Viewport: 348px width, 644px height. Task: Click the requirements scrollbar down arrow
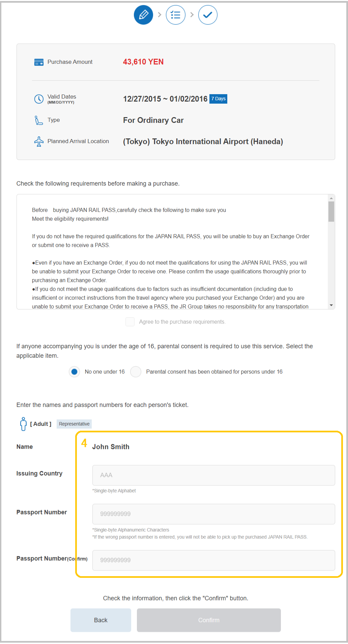tap(331, 305)
